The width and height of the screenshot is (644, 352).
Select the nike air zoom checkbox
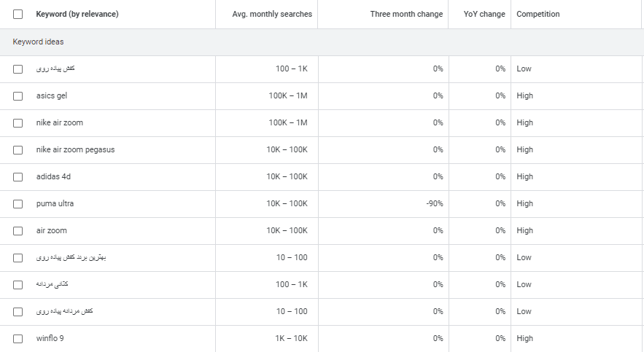click(18, 122)
